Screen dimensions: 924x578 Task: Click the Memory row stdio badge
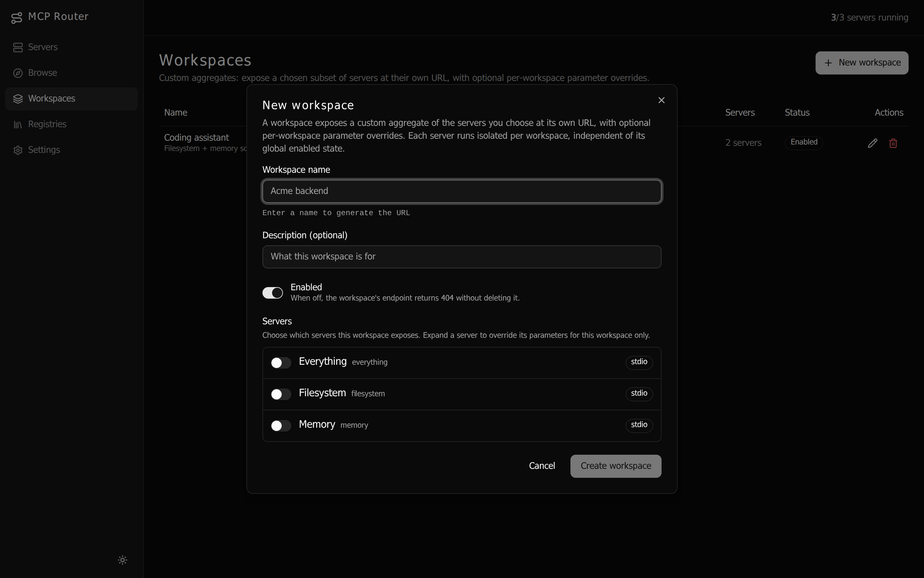[639, 425]
